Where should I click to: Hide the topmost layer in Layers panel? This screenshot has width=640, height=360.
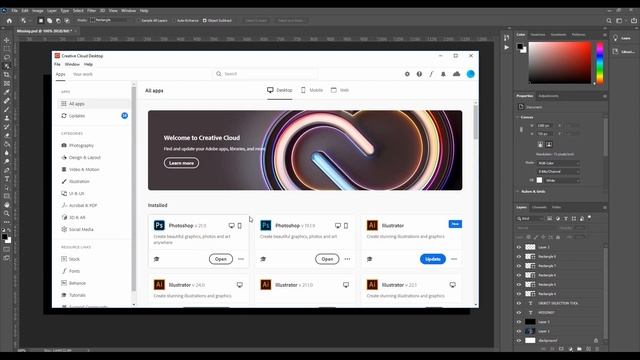tap(519, 247)
